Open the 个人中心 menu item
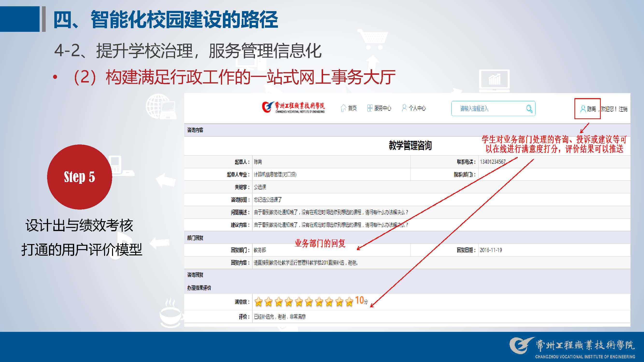The width and height of the screenshot is (644, 362). pyautogui.click(x=417, y=108)
